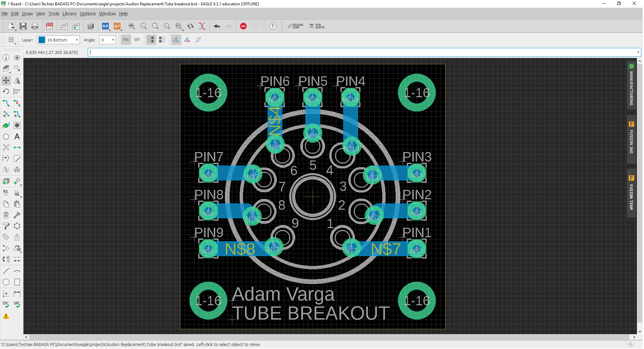Toggle the Show eye tool
Image resolution: width=644 pixels, height=349 pixels.
point(17,58)
